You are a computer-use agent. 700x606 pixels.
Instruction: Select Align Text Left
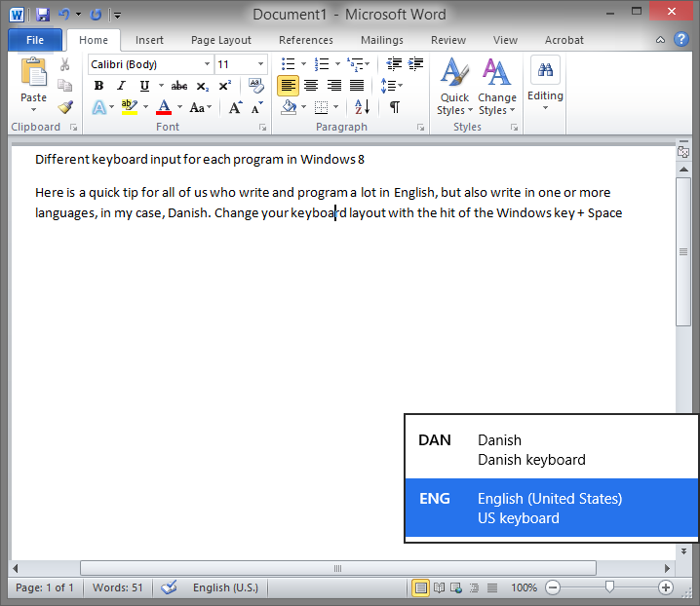coord(288,86)
